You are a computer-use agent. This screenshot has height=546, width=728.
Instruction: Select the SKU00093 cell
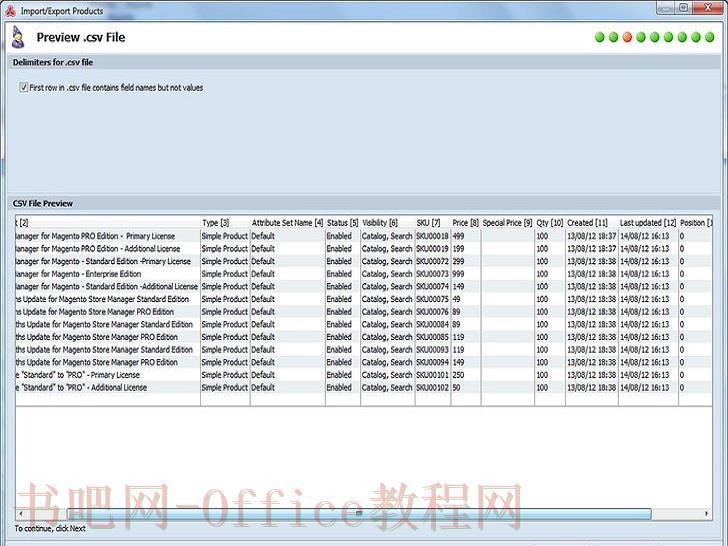click(433, 350)
